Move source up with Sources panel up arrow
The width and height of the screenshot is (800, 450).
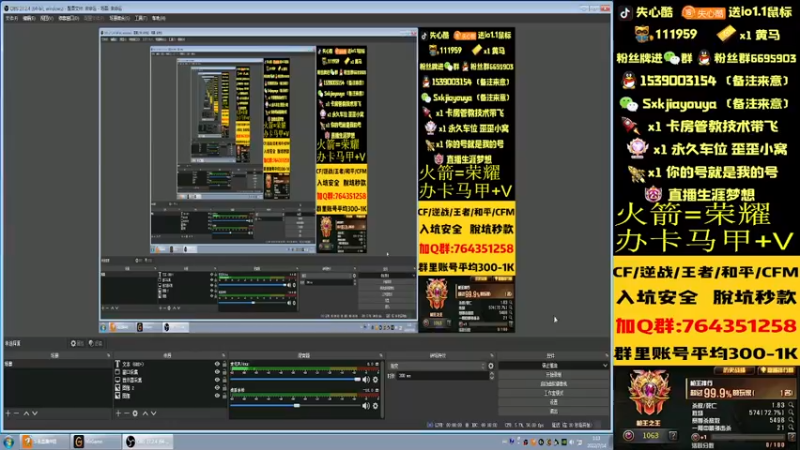pos(145,413)
